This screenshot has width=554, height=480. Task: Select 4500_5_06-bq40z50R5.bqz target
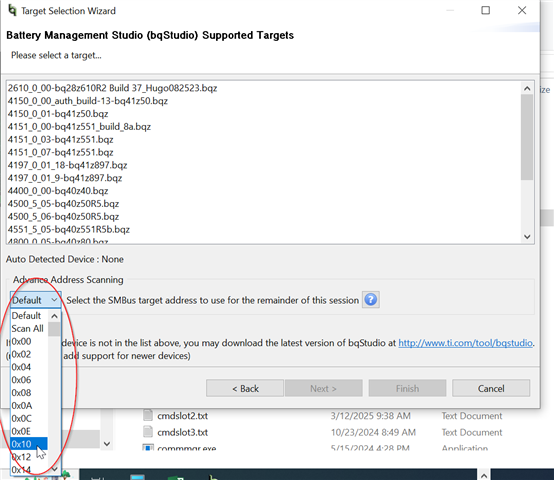pyautogui.click(x=63, y=217)
